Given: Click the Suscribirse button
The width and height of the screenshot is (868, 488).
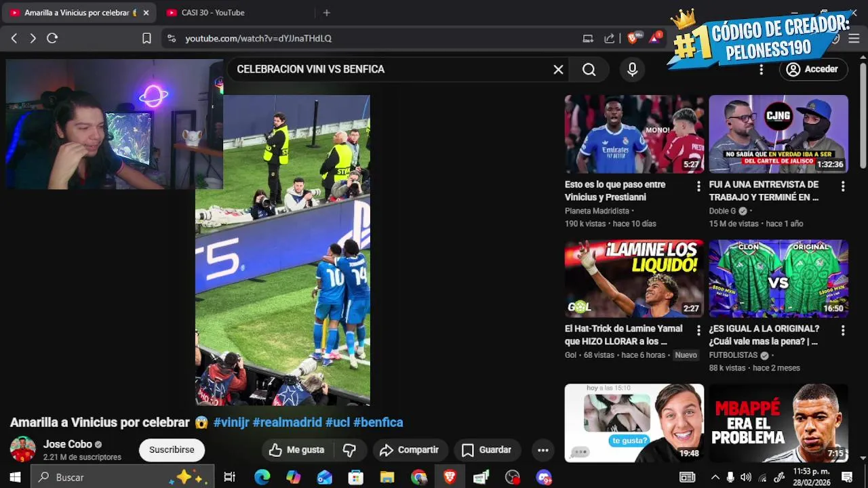Looking at the screenshot, I should coord(172,450).
